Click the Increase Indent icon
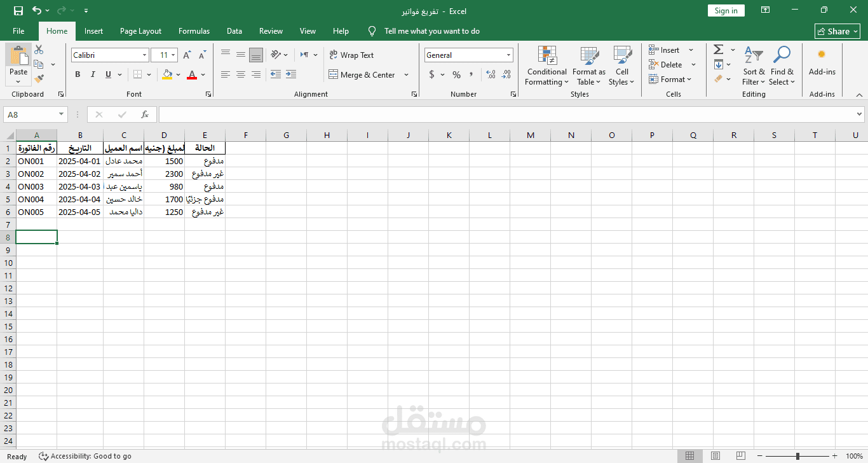Image resolution: width=868 pixels, height=463 pixels. point(290,74)
